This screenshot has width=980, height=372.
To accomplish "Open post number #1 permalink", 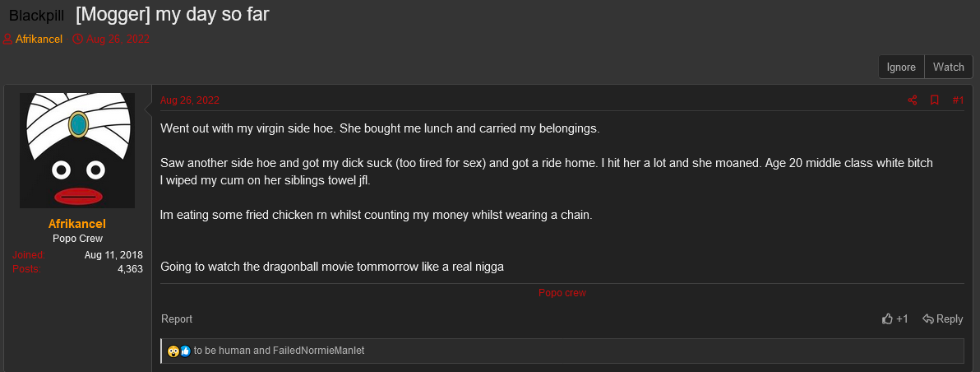I will (958, 100).
